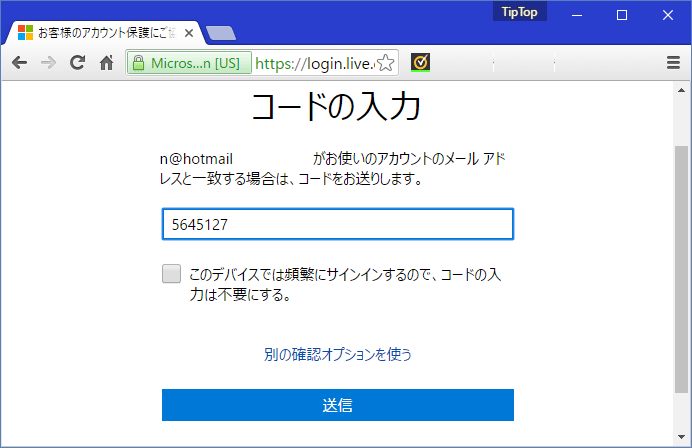Click the https://login.live URL address text

[x=314, y=64]
